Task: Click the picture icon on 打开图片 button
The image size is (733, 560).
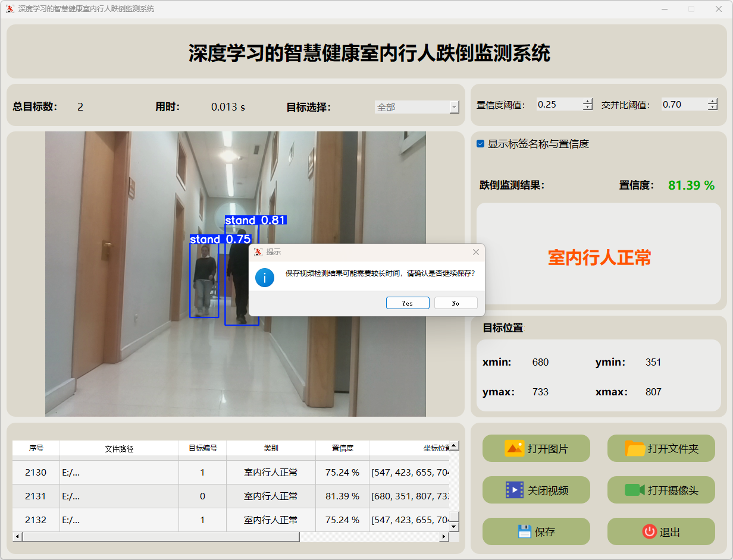Action: pyautogui.click(x=514, y=448)
